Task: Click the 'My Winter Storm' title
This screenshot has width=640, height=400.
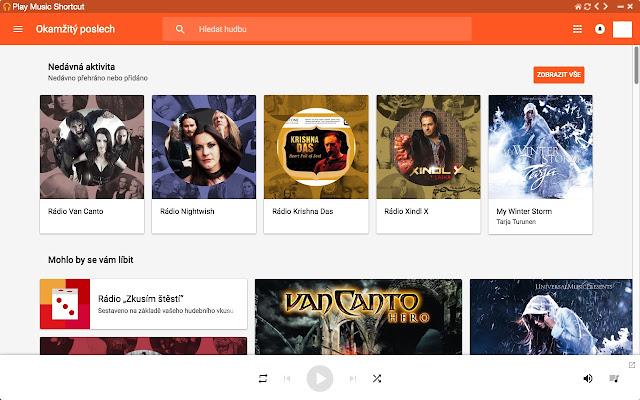Action: pyautogui.click(x=524, y=211)
